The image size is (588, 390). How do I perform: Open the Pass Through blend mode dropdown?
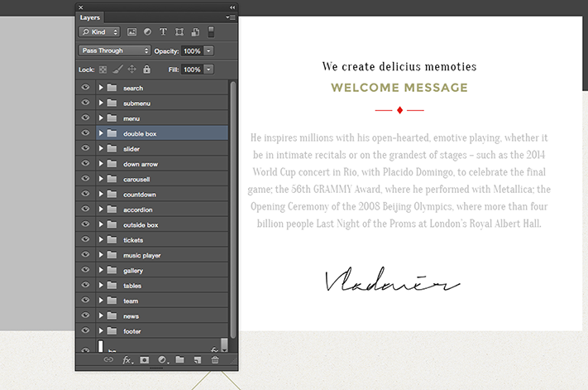pos(114,51)
